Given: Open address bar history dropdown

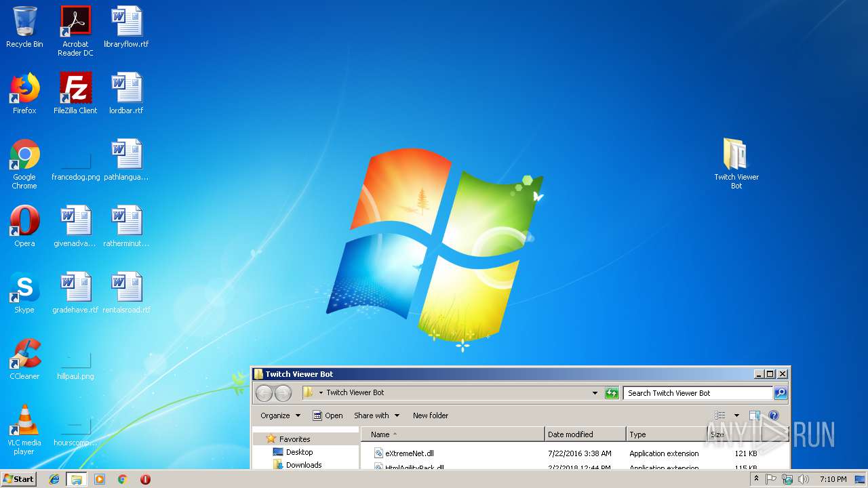Looking at the screenshot, I should (x=595, y=393).
